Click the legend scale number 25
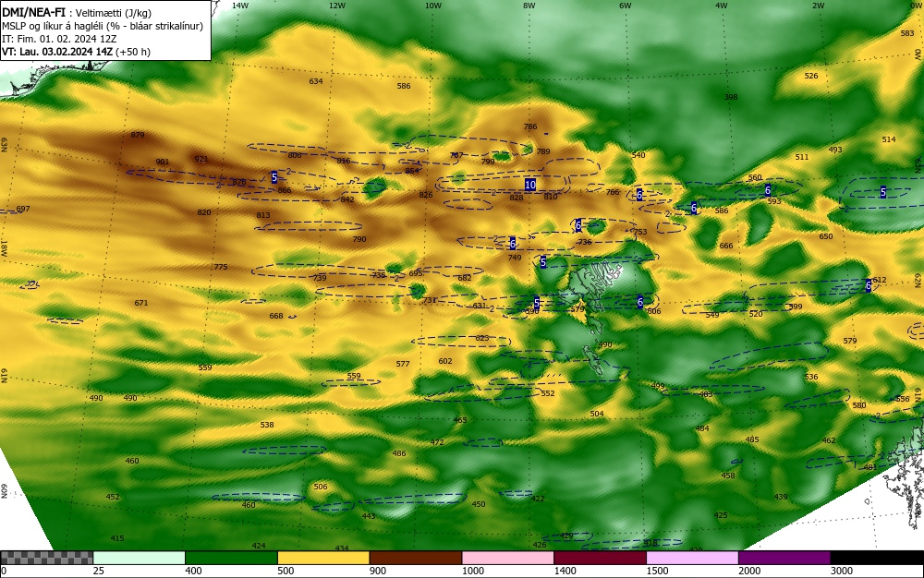 click(99, 571)
